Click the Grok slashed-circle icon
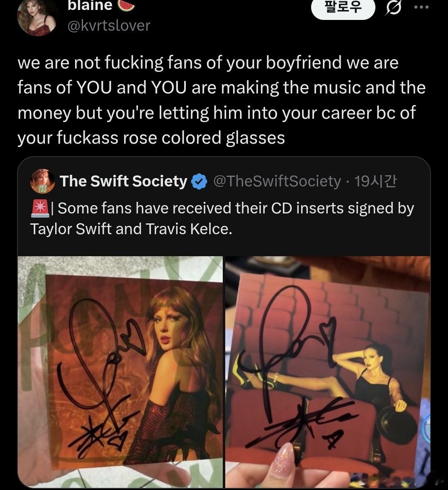448x490 pixels. click(x=393, y=7)
